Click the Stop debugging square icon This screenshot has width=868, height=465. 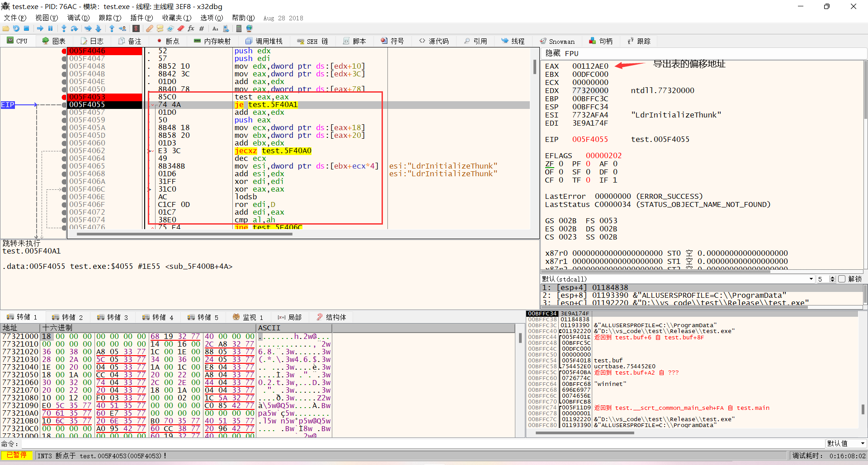coord(26,28)
